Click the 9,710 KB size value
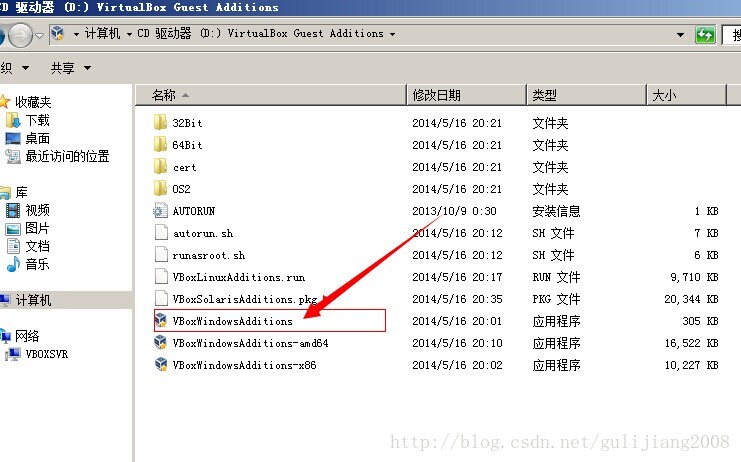 (694, 277)
